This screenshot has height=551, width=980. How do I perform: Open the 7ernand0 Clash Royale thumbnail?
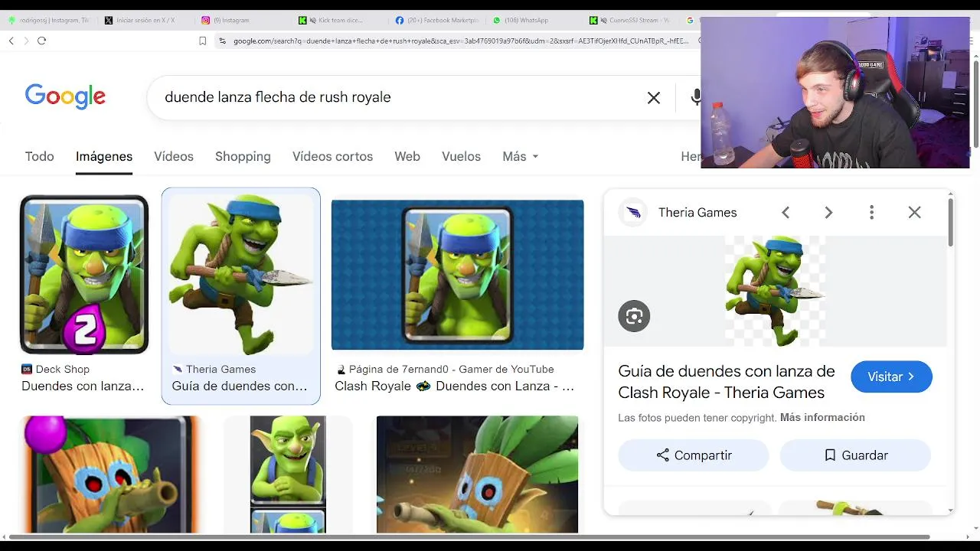(457, 275)
